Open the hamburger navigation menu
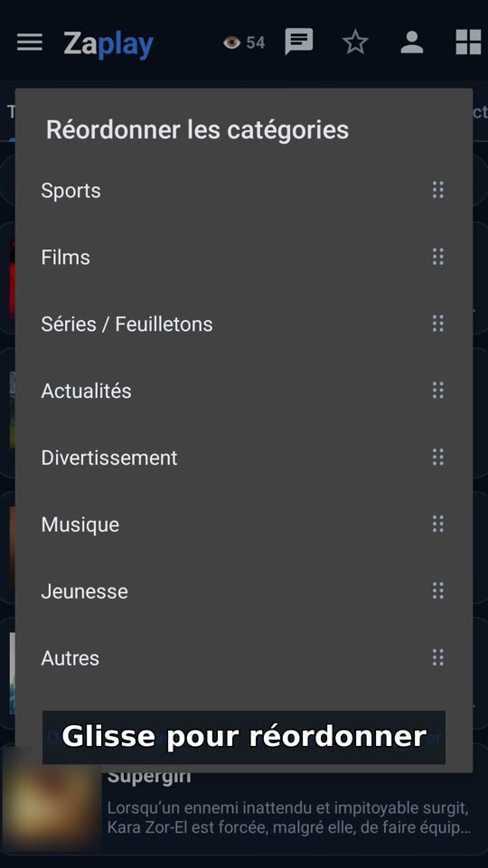The image size is (488, 868). coord(30,42)
